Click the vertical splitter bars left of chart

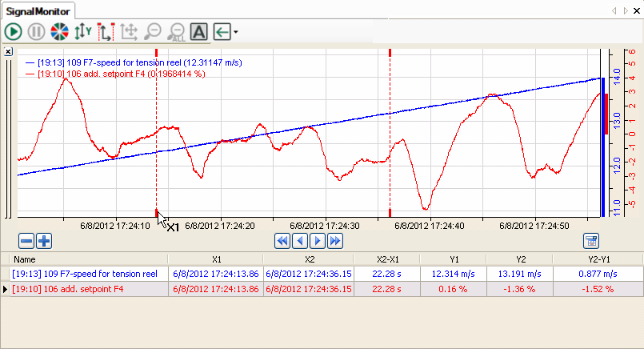[8, 138]
